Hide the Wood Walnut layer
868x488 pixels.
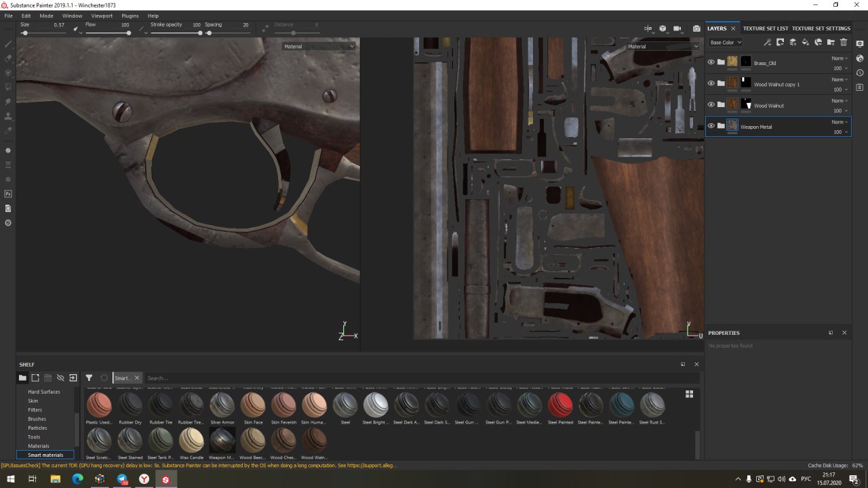click(711, 104)
